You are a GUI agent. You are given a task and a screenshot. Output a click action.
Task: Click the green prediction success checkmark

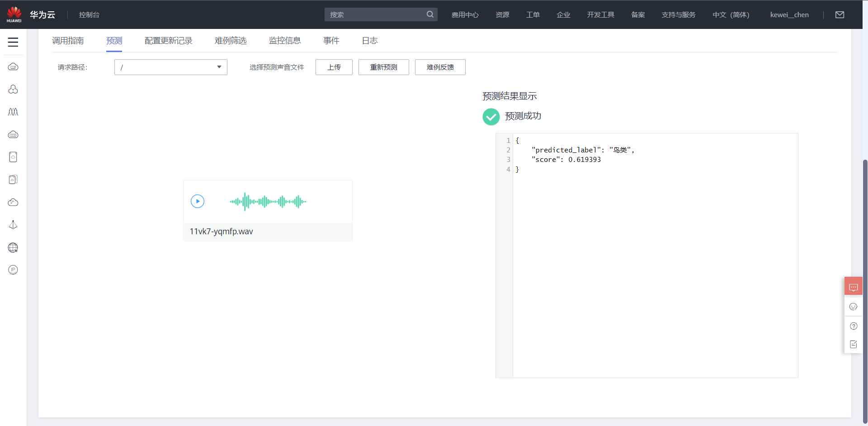491,117
